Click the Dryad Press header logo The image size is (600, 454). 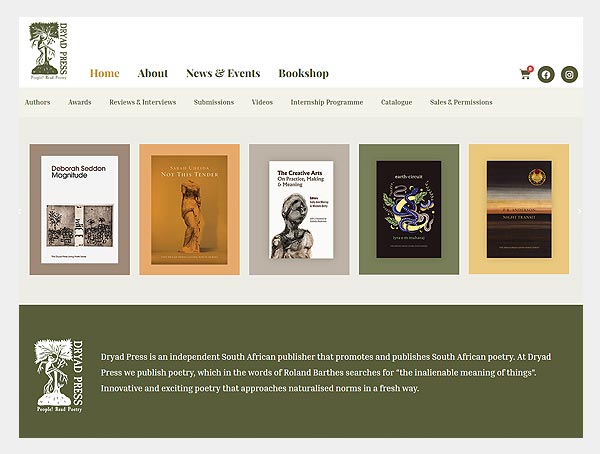click(x=49, y=51)
